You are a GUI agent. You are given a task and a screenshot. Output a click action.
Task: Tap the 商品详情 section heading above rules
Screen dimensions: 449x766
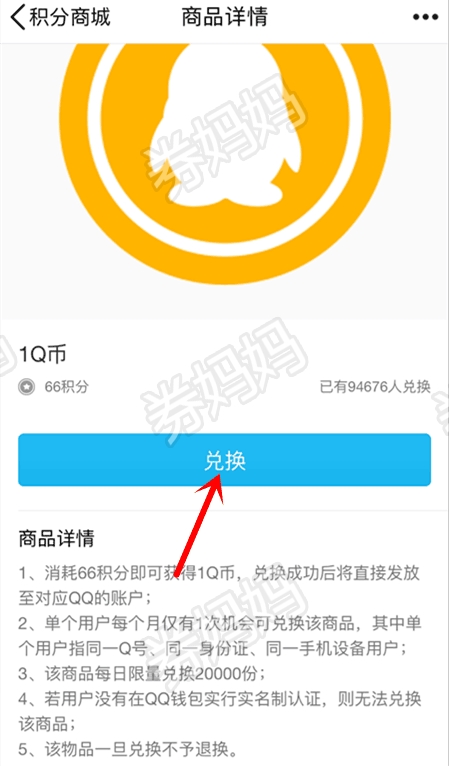56,538
